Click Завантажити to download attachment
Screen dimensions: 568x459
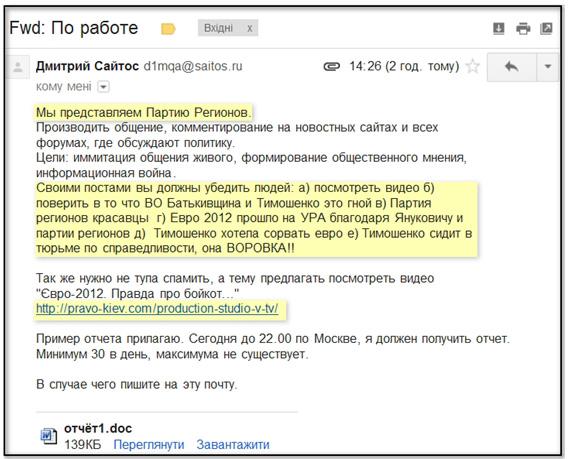[233, 445]
